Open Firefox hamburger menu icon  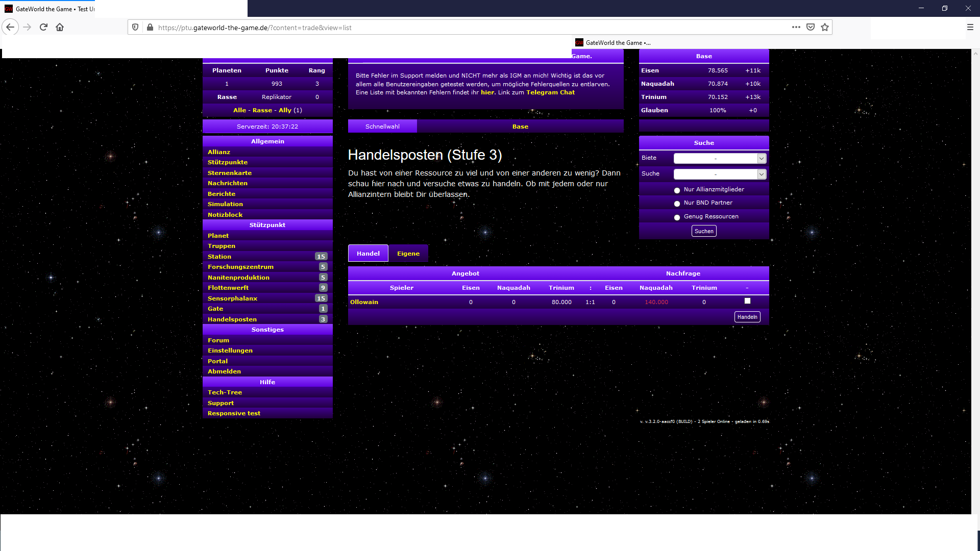pos(970,27)
